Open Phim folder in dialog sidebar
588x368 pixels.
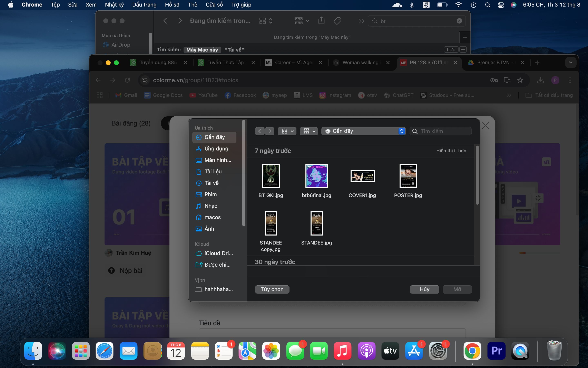point(214,194)
